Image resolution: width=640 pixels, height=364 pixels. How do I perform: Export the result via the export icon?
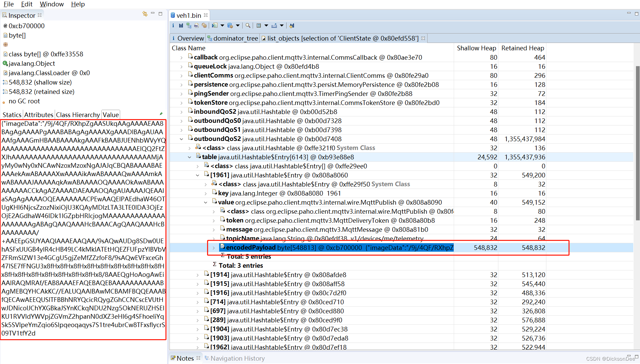tap(274, 25)
